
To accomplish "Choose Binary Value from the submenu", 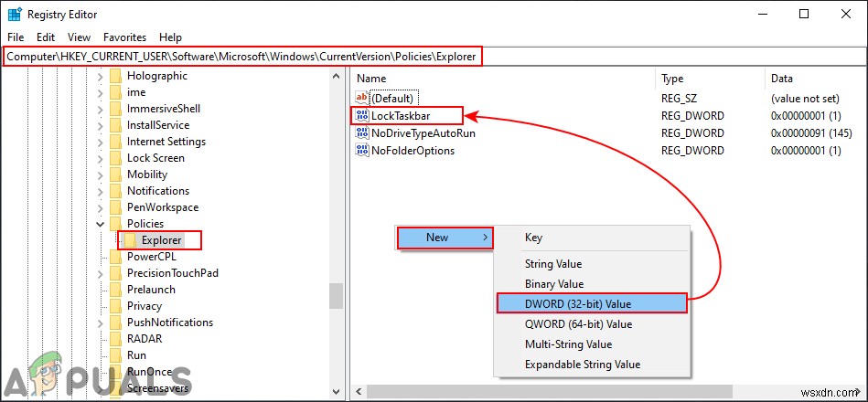I will pos(591,284).
